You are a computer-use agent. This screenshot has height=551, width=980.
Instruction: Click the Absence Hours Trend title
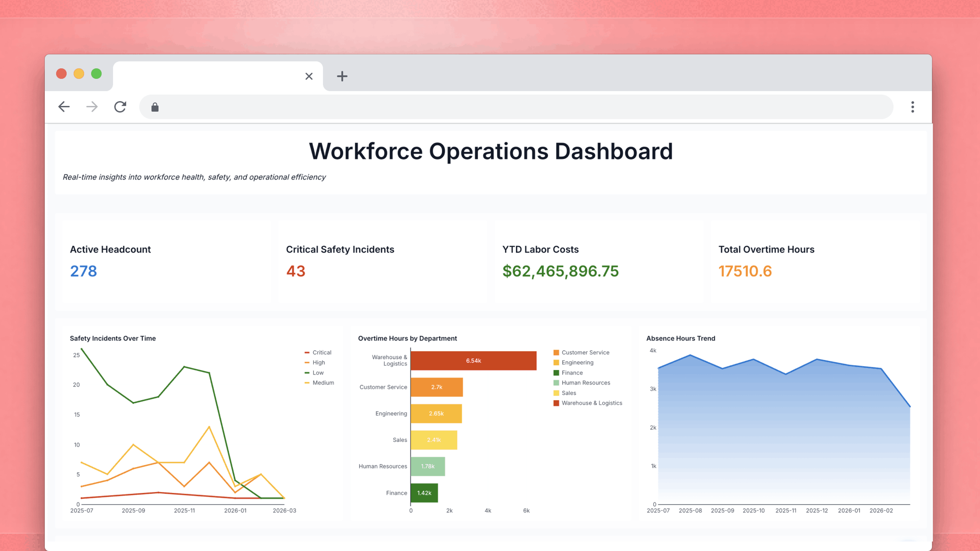pyautogui.click(x=681, y=339)
